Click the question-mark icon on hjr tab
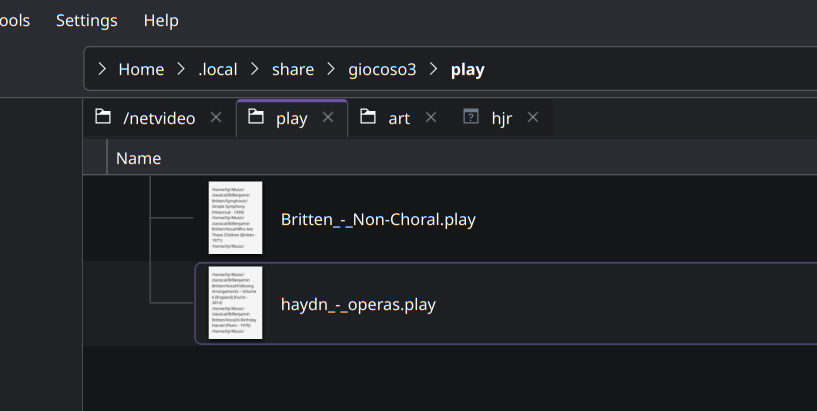Screen dimensions: 817x411 coord(471,117)
